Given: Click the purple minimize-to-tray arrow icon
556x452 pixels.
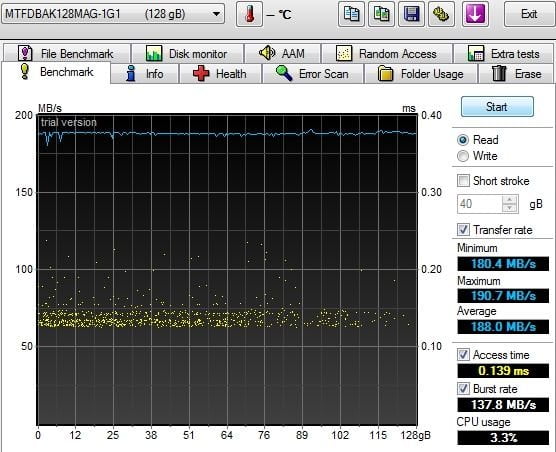Looking at the screenshot, I should click(x=475, y=14).
